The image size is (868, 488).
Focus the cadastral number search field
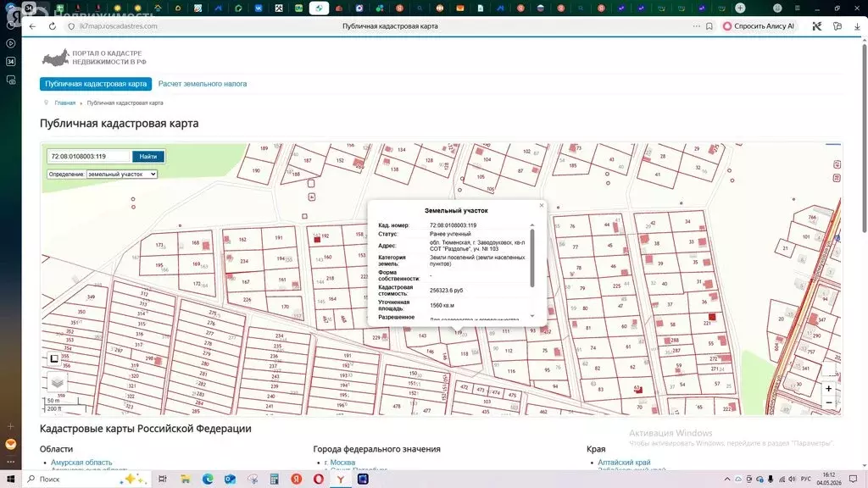pyautogui.click(x=88, y=157)
